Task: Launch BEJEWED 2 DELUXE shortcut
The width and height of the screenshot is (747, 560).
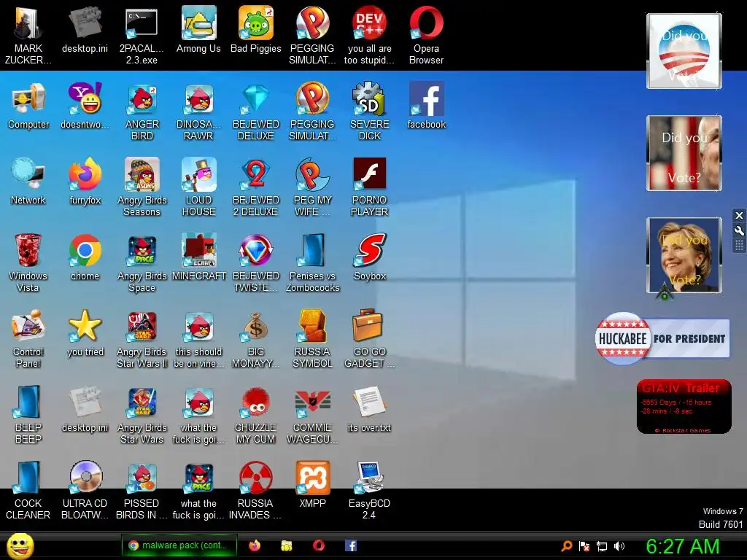Action: pos(256,187)
